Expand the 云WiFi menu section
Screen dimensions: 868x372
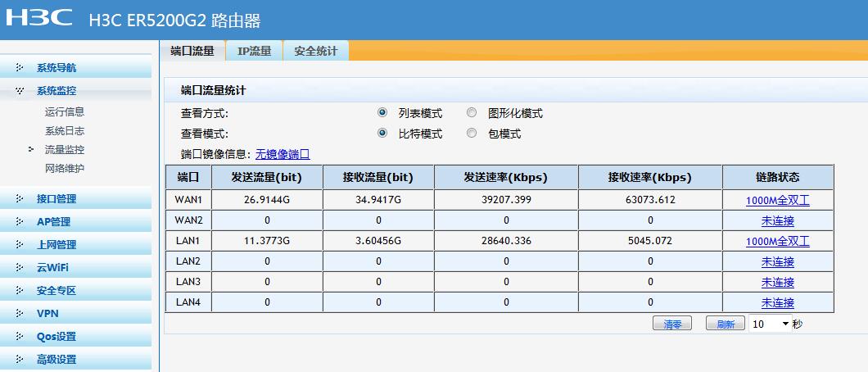click(76, 268)
